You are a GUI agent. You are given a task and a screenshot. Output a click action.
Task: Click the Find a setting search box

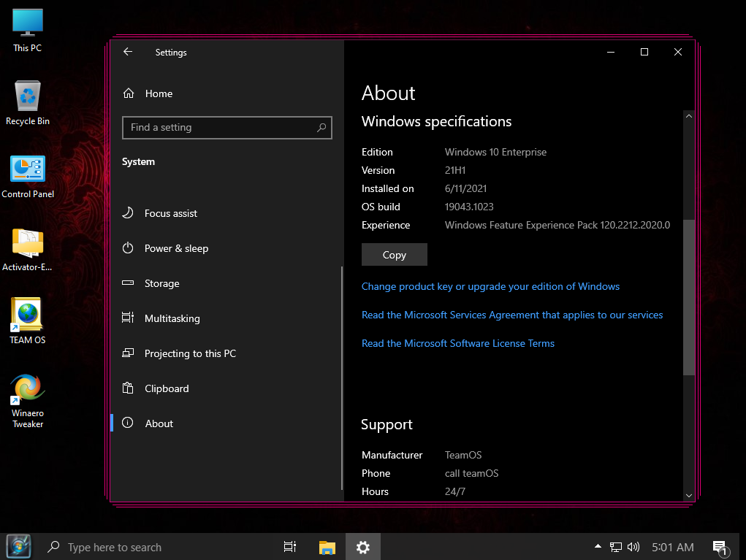(227, 127)
